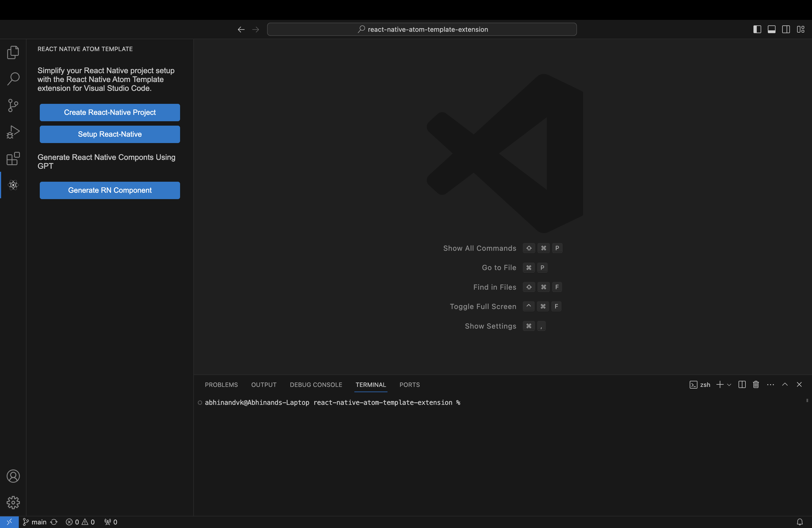Screen dimensions: 812x528
Task: Open the notifications bell in status bar
Action: (800, 522)
